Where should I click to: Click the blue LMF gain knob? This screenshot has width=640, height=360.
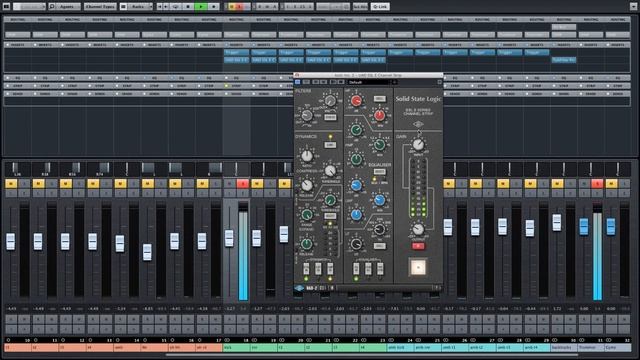click(x=356, y=185)
